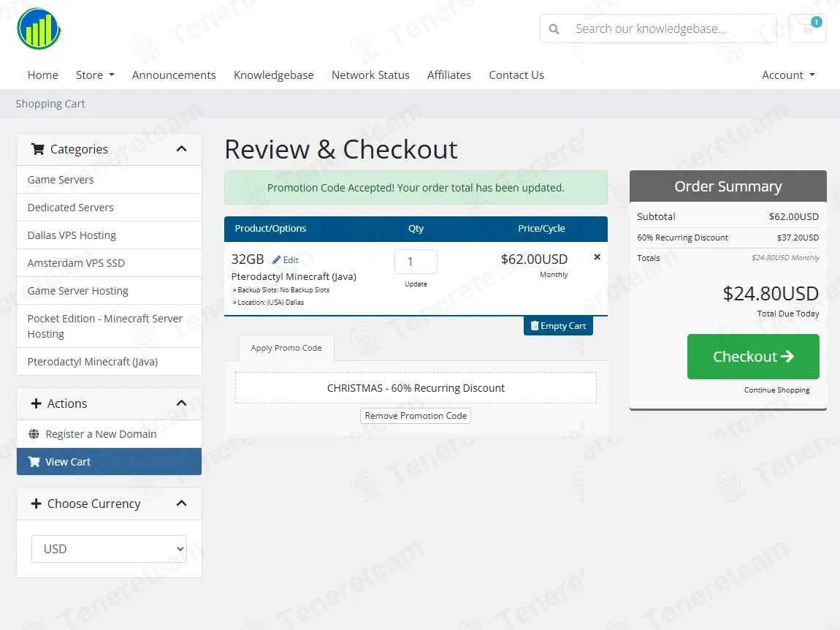Screen dimensions: 840x630
Task: Open Announcements page
Action: (174, 75)
